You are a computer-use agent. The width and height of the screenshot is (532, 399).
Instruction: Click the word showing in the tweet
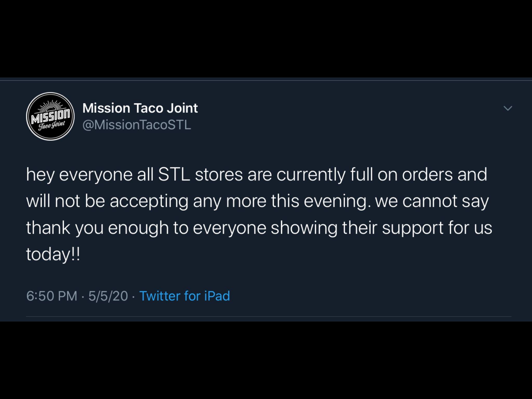tap(304, 228)
